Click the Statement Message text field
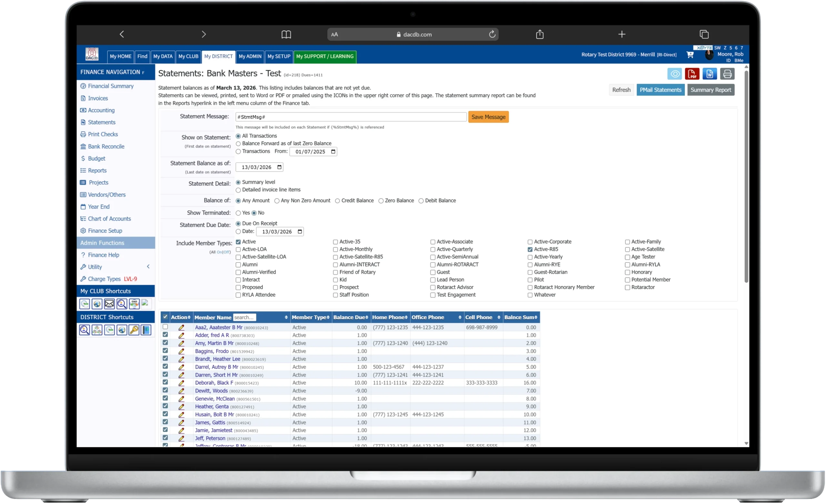The height and width of the screenshot is (504, 826). point(351,117)
